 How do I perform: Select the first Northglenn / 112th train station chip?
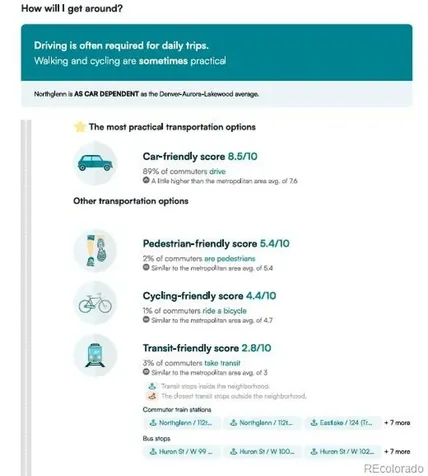point(182,423)
